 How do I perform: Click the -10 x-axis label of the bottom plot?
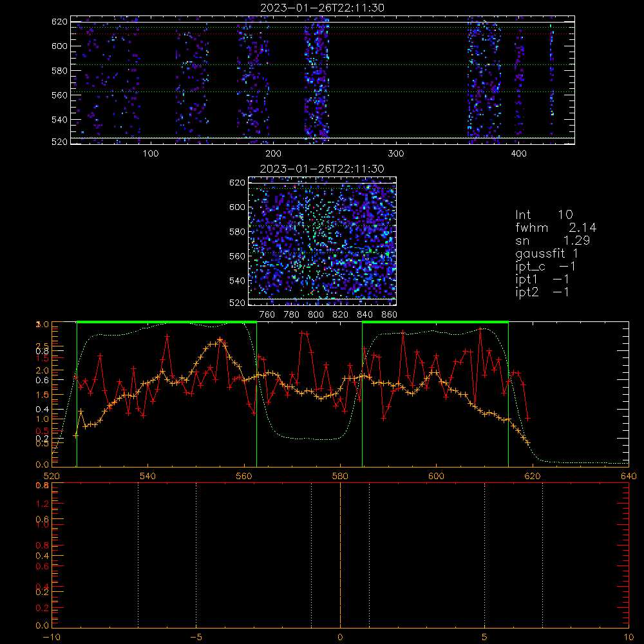52,637
